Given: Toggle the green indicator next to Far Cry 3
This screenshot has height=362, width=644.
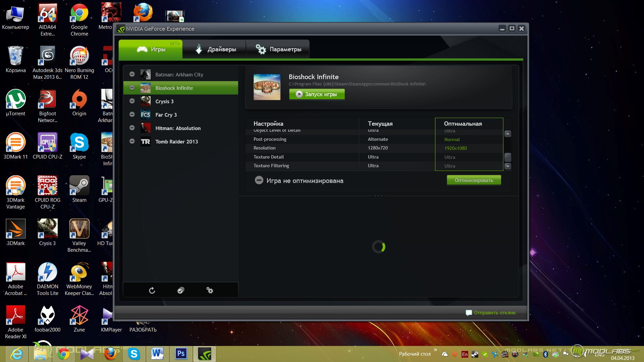Looking at the screenshot, I should point(132,115).
